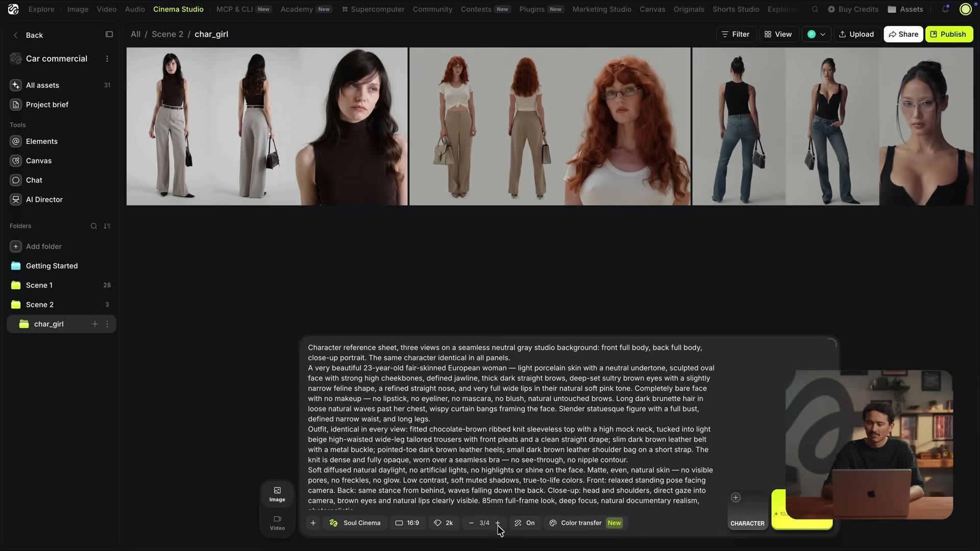This screenshot has height=551, width=980.
Task: Open the woman in jeans character sheet thumbnail
Action: [x=832, y=127]
